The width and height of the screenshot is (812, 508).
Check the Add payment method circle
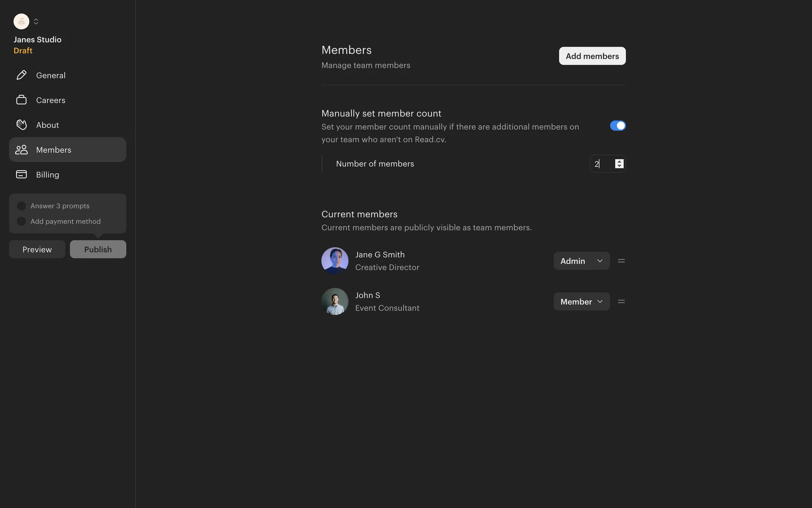[21, 221]
